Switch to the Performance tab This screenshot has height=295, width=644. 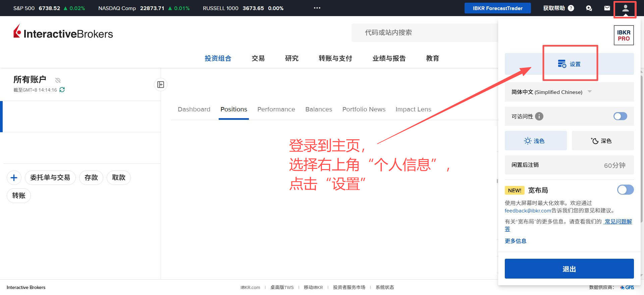tap(276, 109)
